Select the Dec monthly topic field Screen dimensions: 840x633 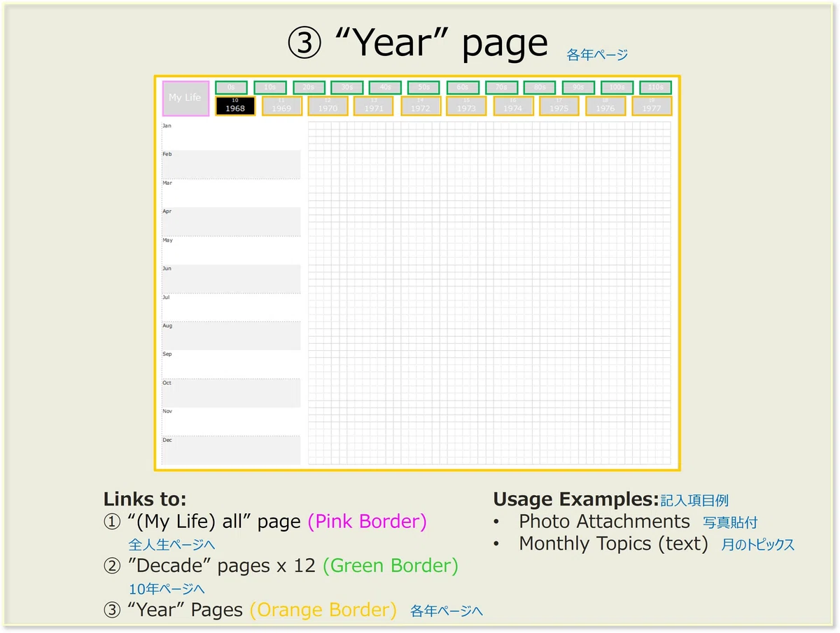(231, 450)
